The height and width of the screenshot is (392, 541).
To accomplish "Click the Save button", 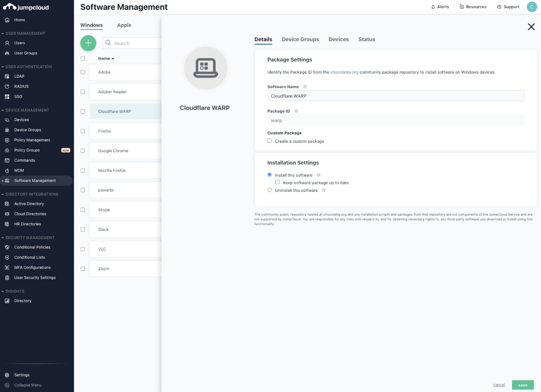I will pyautogui.click(x=522, y=385).
